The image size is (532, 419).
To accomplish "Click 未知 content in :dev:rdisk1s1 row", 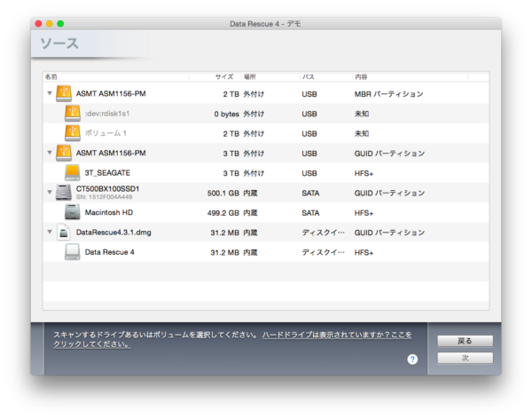I will 362,114.
